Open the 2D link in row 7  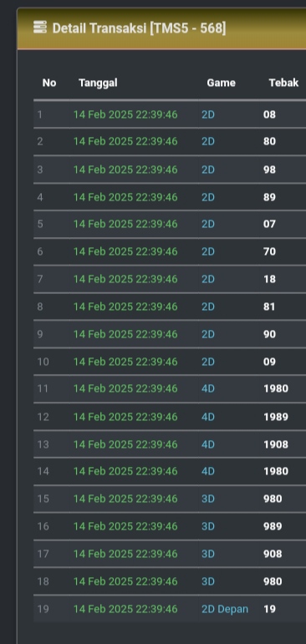coord(208,279)
